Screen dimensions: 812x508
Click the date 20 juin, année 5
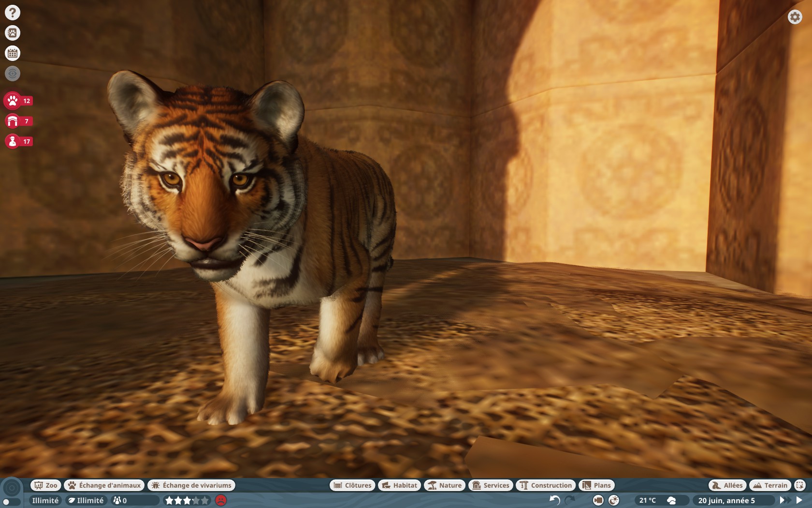[726, 500]
